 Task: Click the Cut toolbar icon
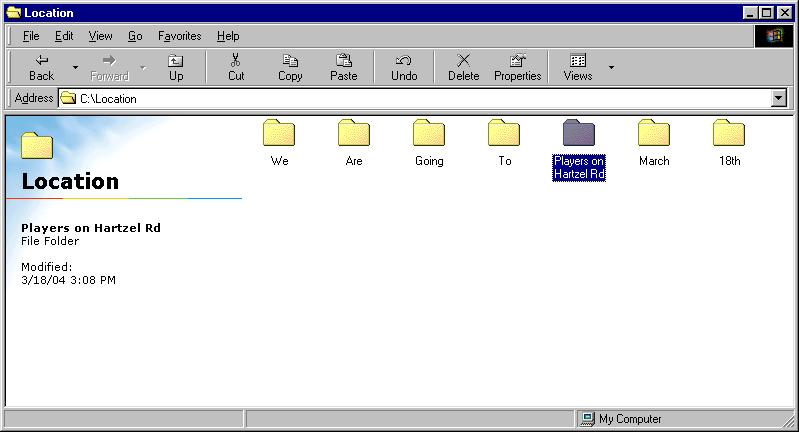point(235,67)
